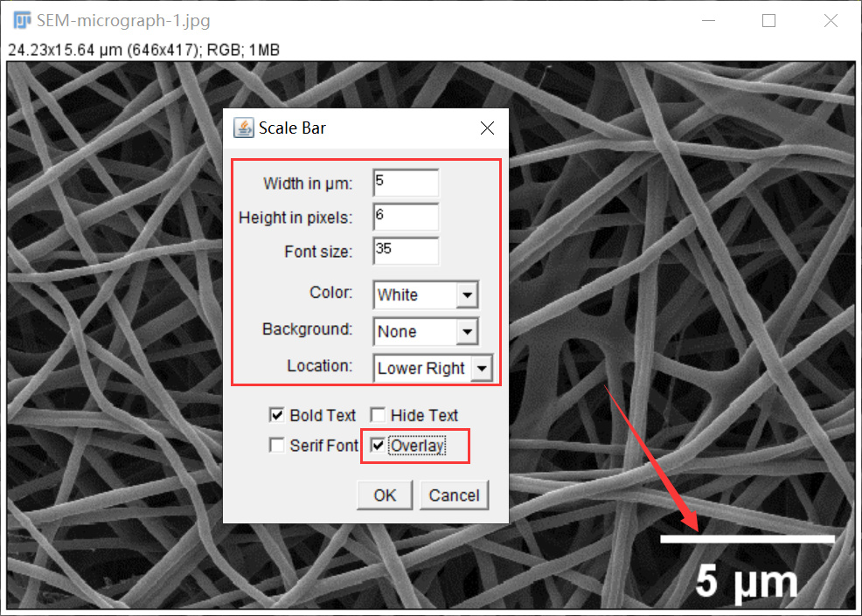Close the SEM-micrograph-1.jpg image window
Viewport: 862px width, 616px height.
[830, 21]
